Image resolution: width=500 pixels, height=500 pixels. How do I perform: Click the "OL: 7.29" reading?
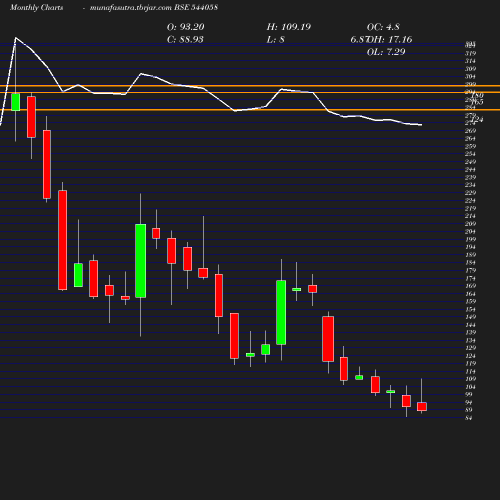point(386,52)
